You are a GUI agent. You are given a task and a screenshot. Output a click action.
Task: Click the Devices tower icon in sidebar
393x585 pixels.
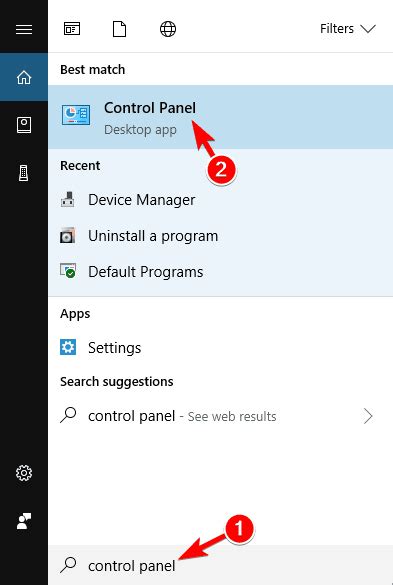pos(24,173)
